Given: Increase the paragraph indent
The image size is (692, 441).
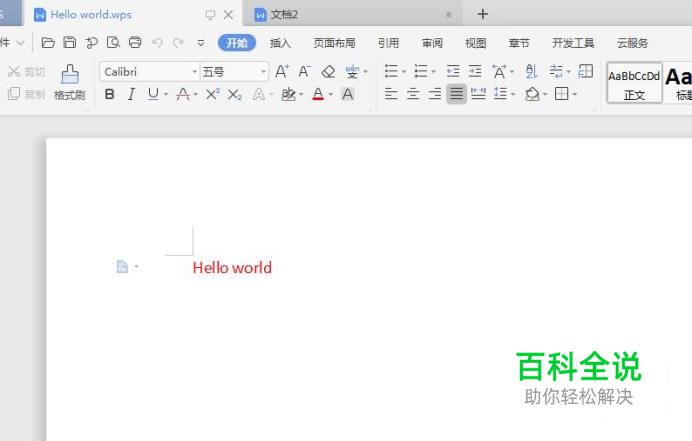Looking at the screenshot, I should pyautogui.click(x=475, y=71).
